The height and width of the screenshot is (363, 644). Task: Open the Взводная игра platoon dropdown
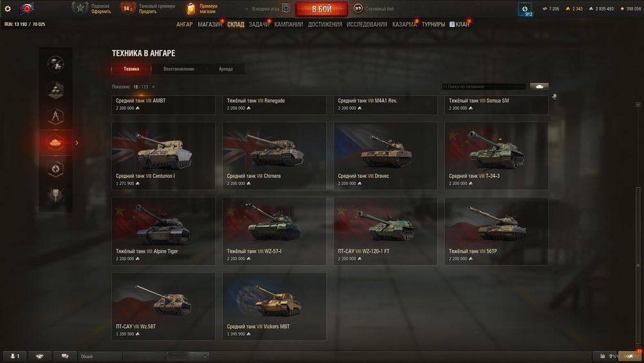point(267,8)
